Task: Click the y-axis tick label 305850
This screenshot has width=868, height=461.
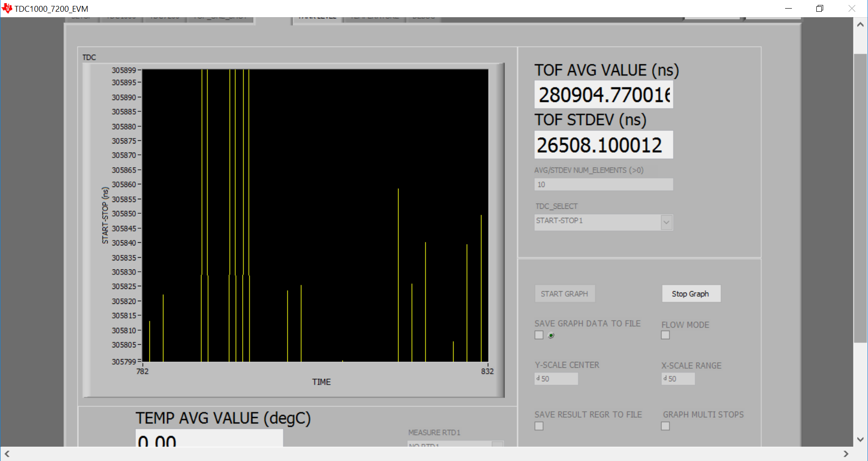Action: pyautogui.click(x=124, y=214)
